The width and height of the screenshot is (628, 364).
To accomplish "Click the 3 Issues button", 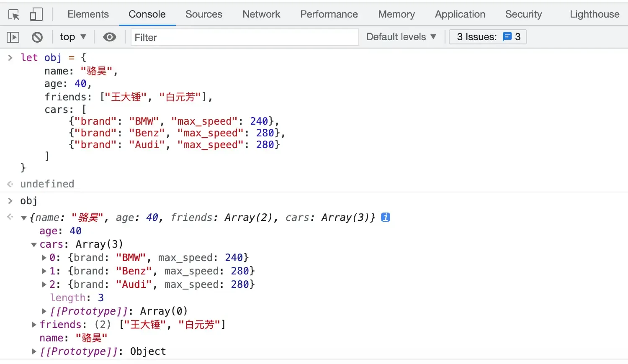I will coord(487,37).
